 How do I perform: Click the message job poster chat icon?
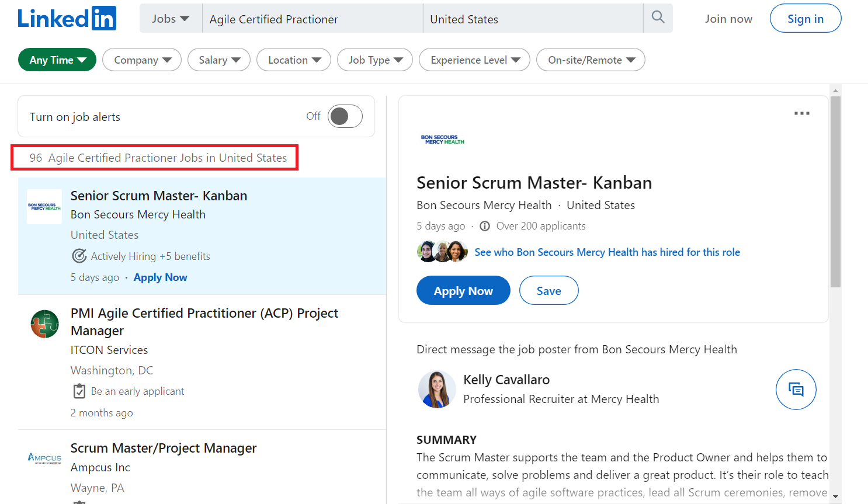(796, 390)
